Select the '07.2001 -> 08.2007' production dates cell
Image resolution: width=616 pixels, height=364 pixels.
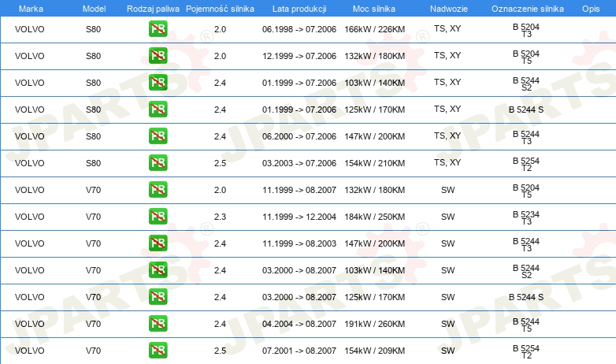click(x=299, y=351)
